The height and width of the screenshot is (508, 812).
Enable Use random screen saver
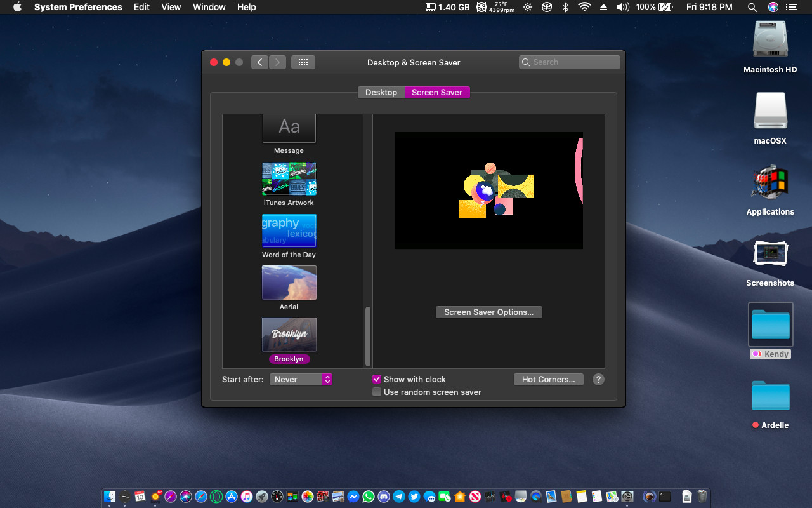pyautogui.click(x=377, y=392)
